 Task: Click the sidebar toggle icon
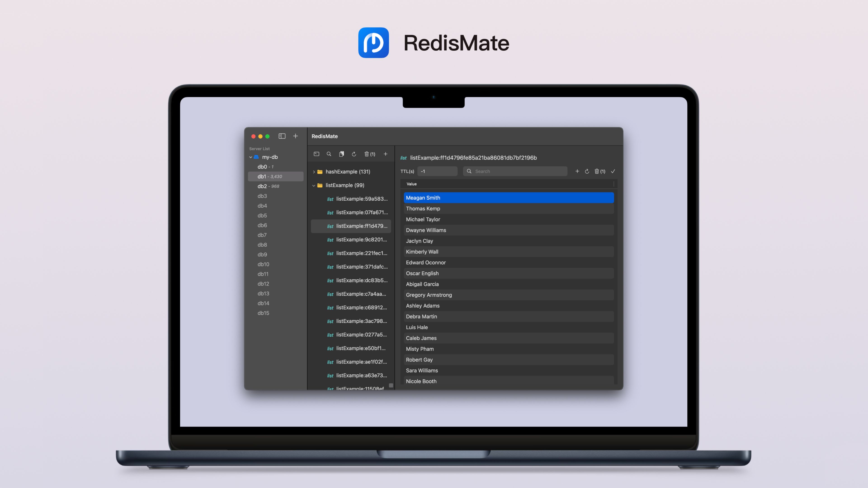pos(282,136)
